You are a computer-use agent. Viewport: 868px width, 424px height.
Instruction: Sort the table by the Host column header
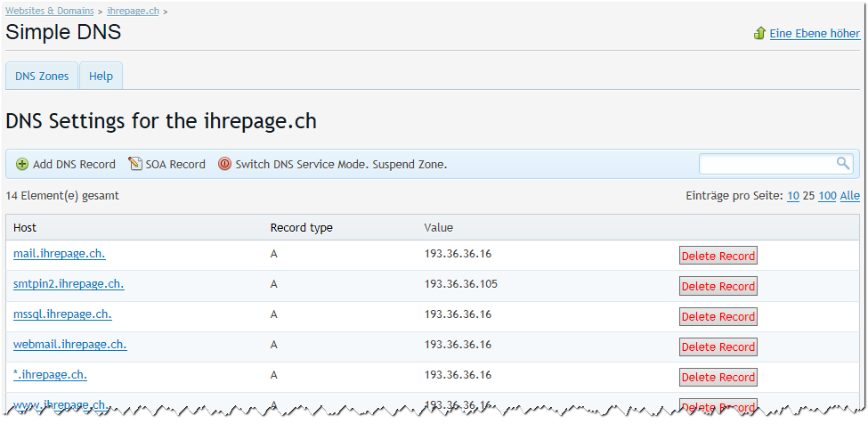click(25, 227)
